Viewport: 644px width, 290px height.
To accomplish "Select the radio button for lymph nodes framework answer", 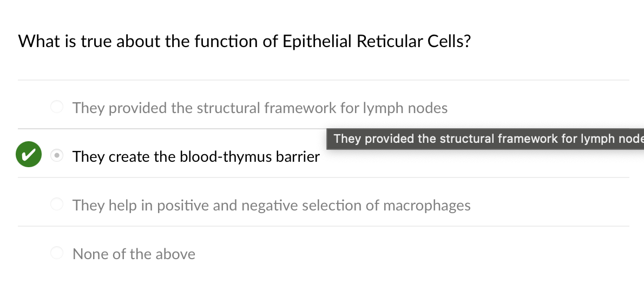I will point(57,107).
